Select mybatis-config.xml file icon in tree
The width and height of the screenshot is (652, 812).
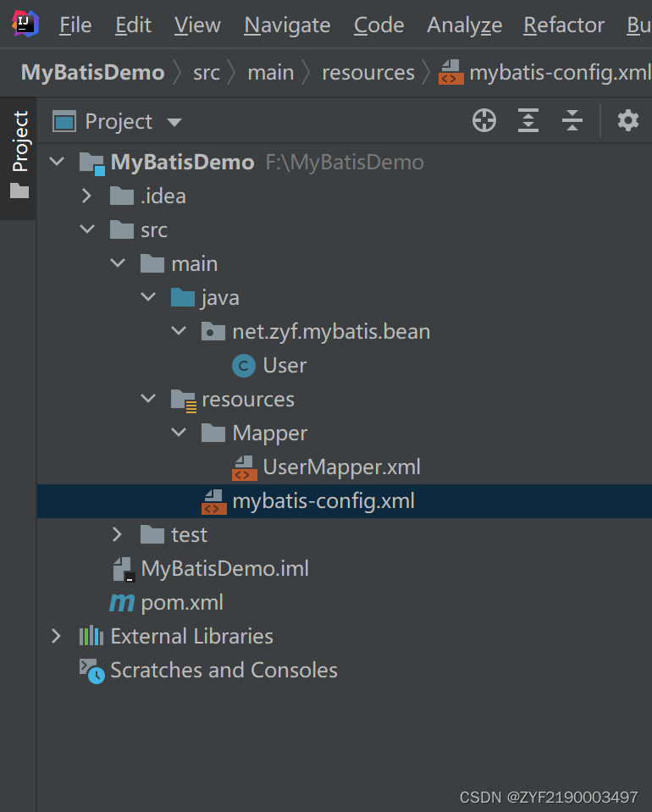point(214,502)
